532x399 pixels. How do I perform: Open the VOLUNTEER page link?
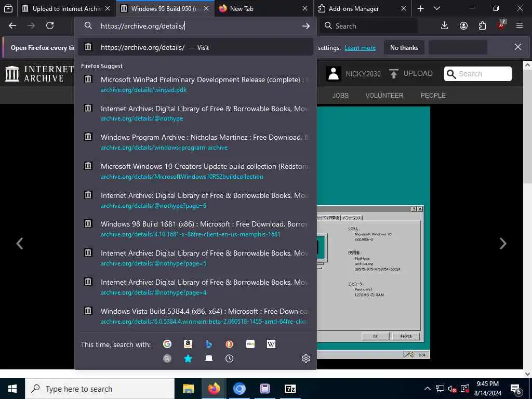[384, 96]
